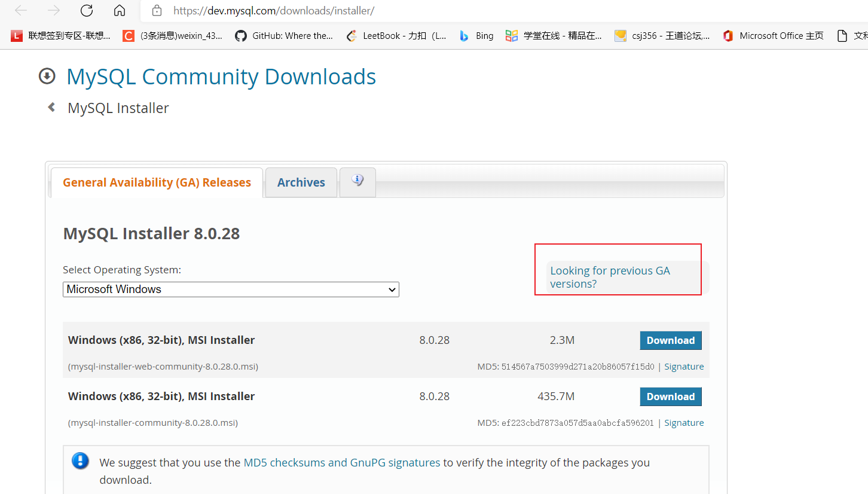Click the download circle icon beside page title
This screenshot has height=494, width=868.
point(47,76)
